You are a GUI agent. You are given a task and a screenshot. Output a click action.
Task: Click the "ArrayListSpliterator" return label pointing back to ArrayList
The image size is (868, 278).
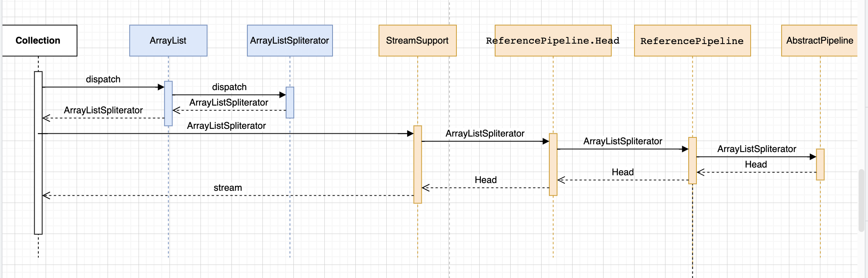pos(229,102)
